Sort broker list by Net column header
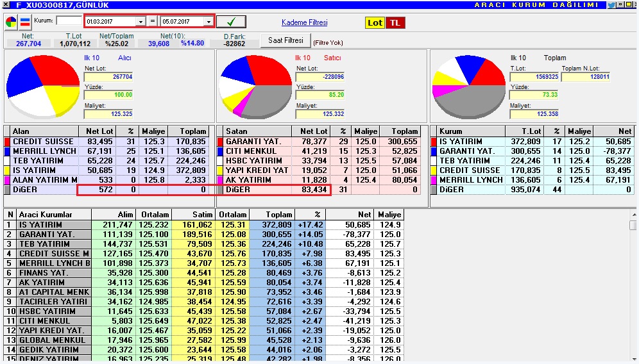This screenshot has width=639, height=364. [x=350, y=214]
